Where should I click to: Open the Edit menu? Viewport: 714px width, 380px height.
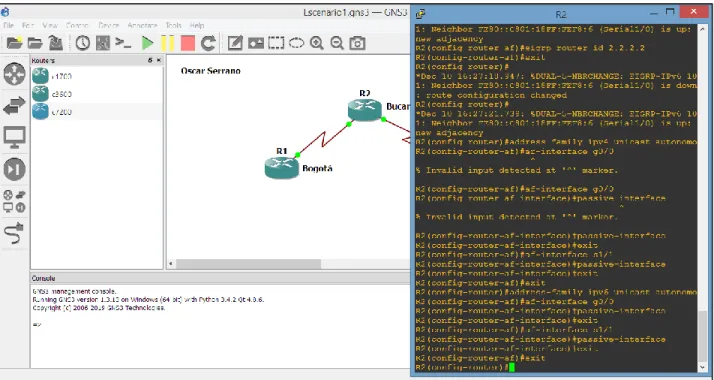pos(28,25)
